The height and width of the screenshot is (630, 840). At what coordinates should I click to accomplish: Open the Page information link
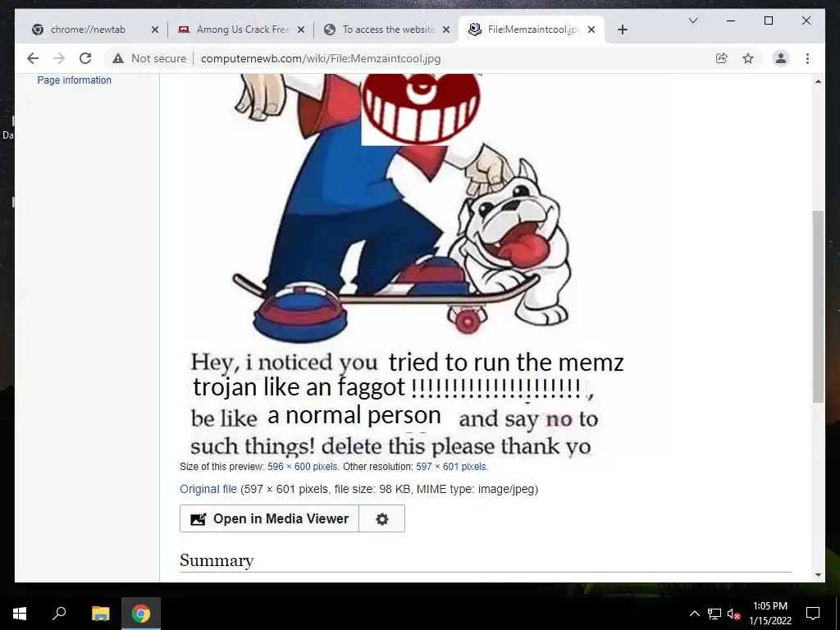[x=75, y=80]
